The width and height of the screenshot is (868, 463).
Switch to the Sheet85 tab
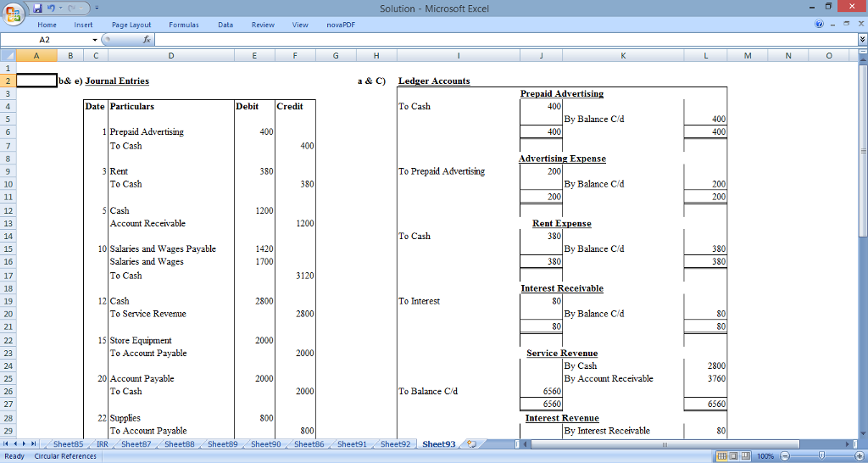point(68,444)
